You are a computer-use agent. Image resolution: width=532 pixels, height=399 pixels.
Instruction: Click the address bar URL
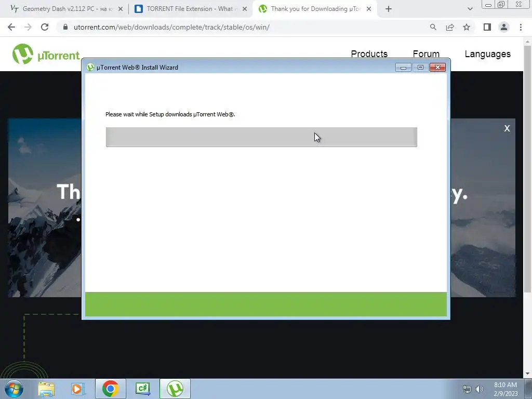[x=171, y=27]
